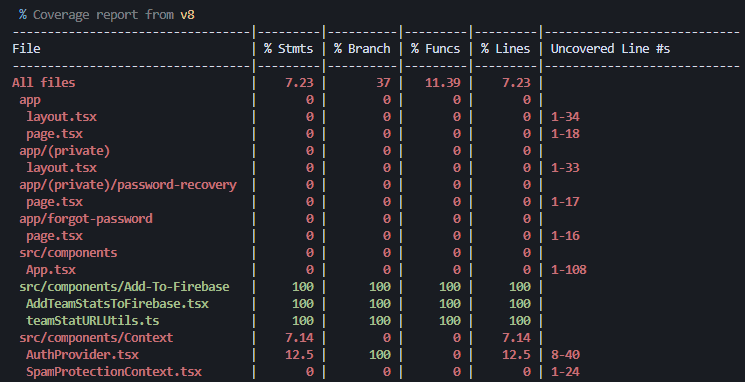The width and height of the screenshot is (745, 382).
Task: Select the "App.tsx" file name
Action: coord(51,270)
